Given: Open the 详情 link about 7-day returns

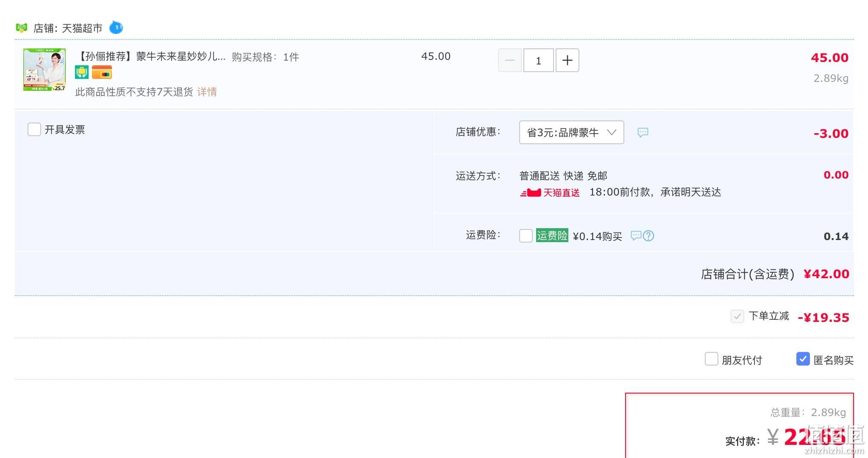Looking at the screenshot, I should tap(207, 92).
